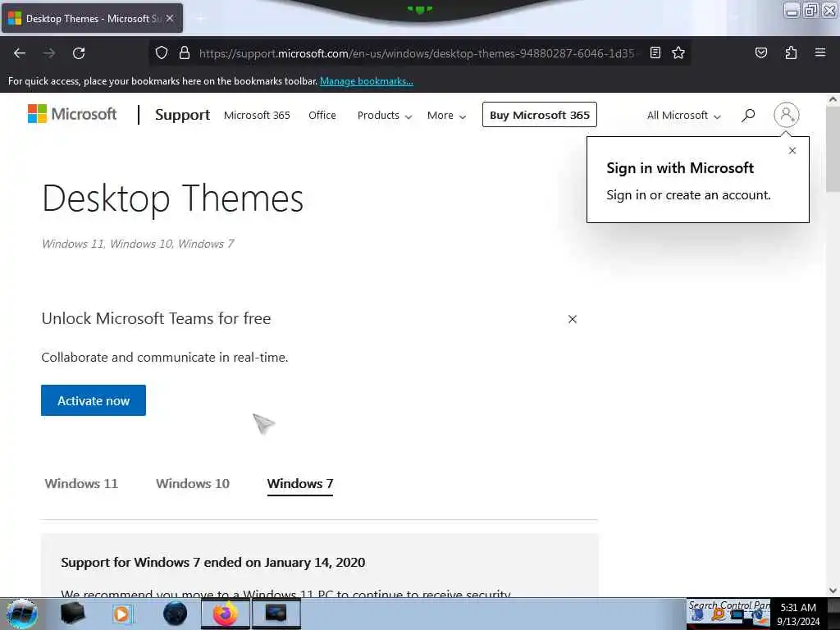Screen dimensions: 840x630
Task: Open the search magnifier on Microsoft site
Action: 748,115
